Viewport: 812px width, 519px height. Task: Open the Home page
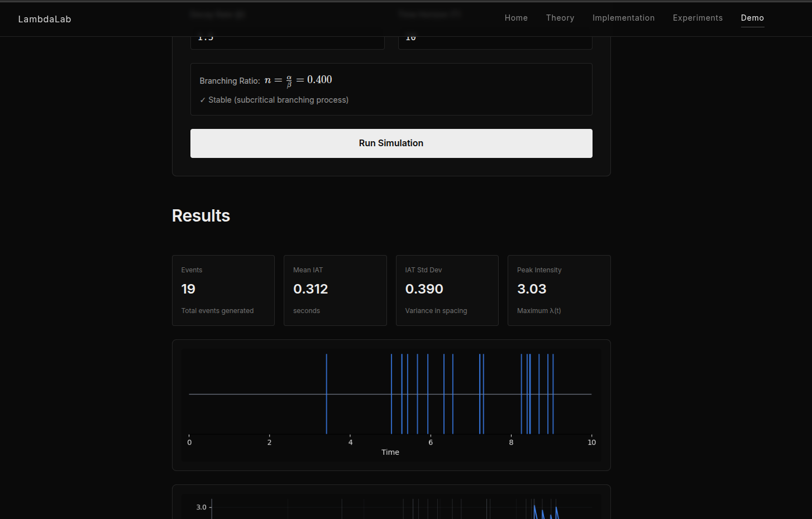pos(516,18)
